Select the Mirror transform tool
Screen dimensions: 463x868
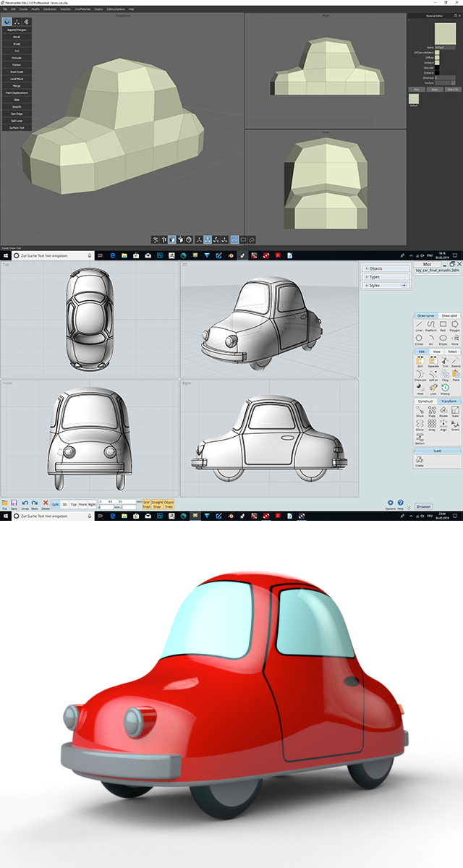420,425
